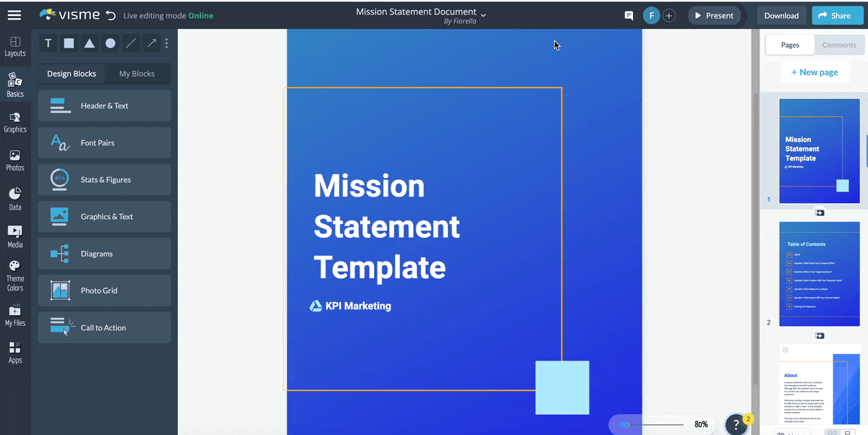Viewport: 868px width, 435px height.
Task: Open the document title dropdown
Action: click(x=483, y=13)
